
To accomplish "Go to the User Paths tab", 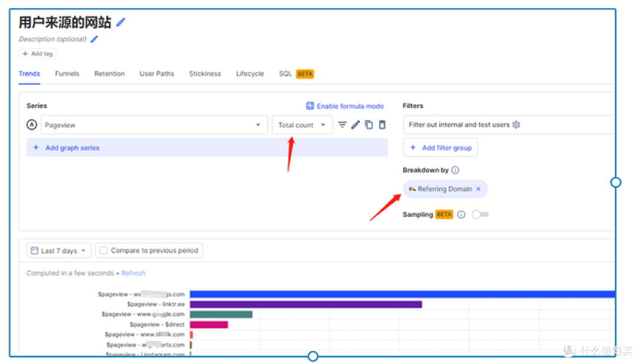I will pyautogui.click(x=157, y=74).
